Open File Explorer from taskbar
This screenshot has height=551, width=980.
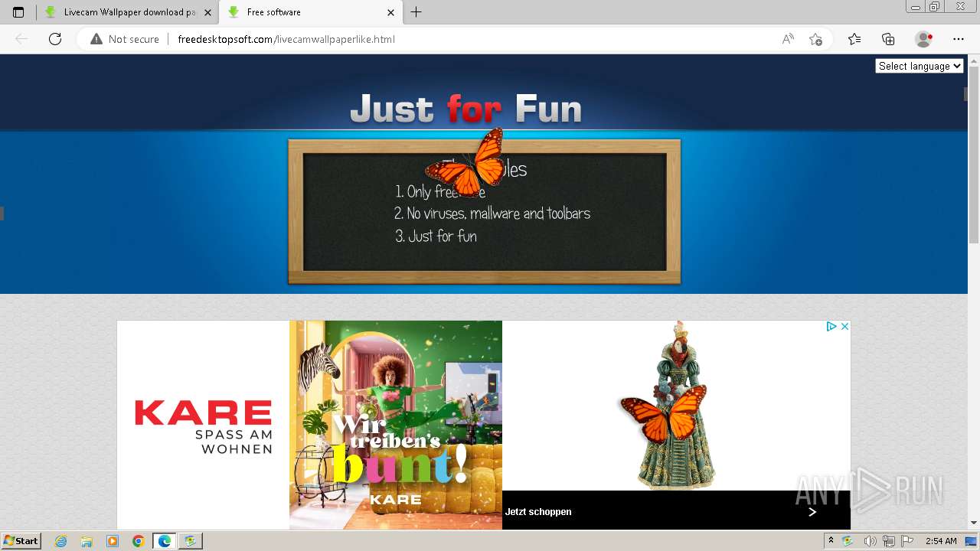tap(87, 541)
